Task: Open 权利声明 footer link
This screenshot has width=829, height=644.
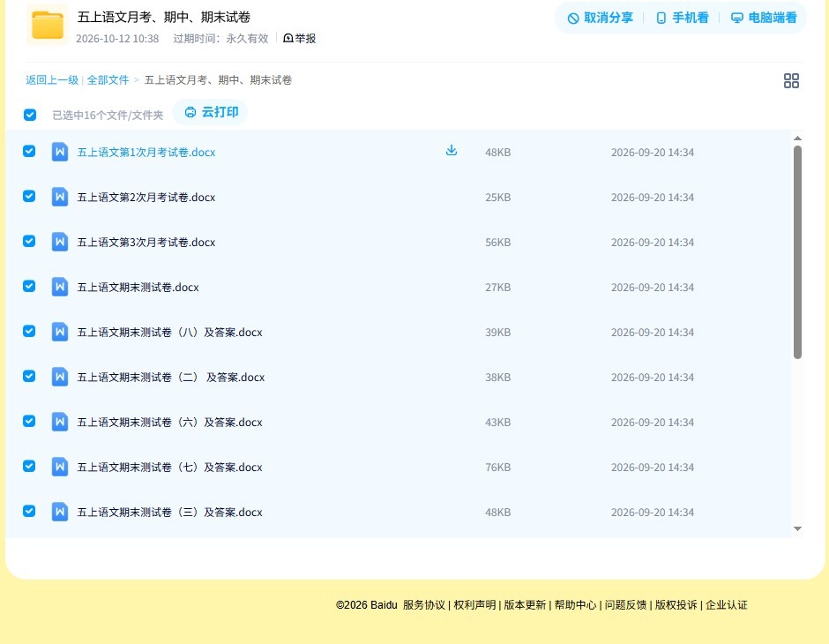Action: [474, 605]
